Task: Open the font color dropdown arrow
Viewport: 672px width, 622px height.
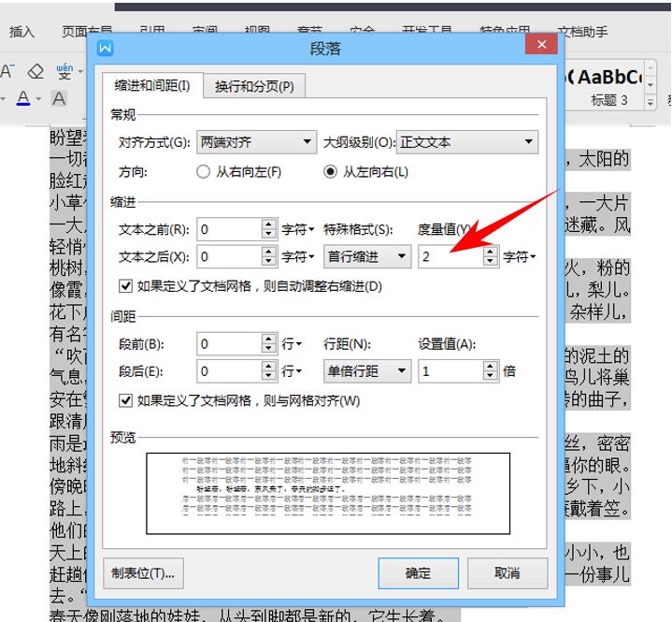Action: [38, 99]
